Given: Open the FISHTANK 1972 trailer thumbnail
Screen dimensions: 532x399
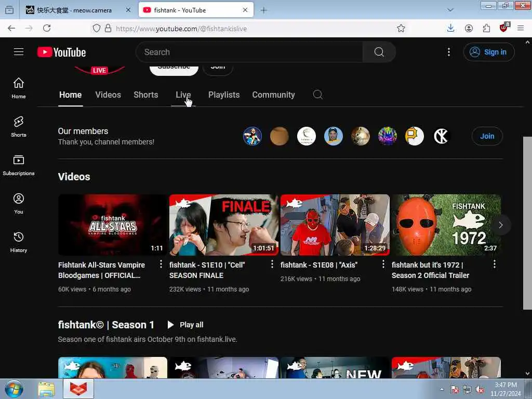Looking at the screenshot, I should click(446, 224).
